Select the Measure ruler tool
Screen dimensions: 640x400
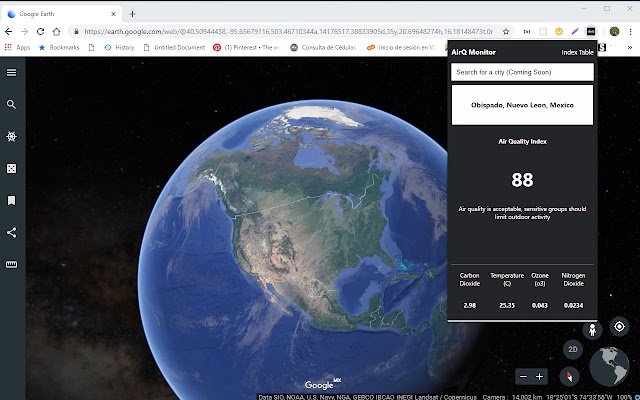(11, 264)
